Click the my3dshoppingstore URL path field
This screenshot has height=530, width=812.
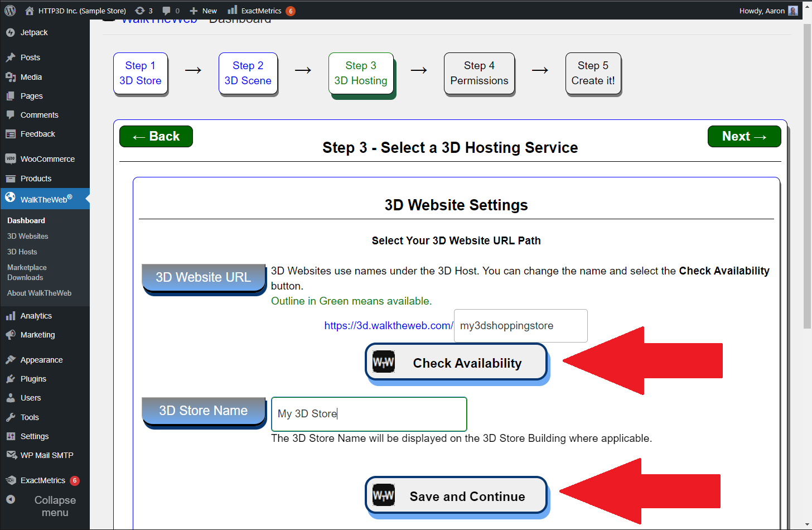point(521,326)
